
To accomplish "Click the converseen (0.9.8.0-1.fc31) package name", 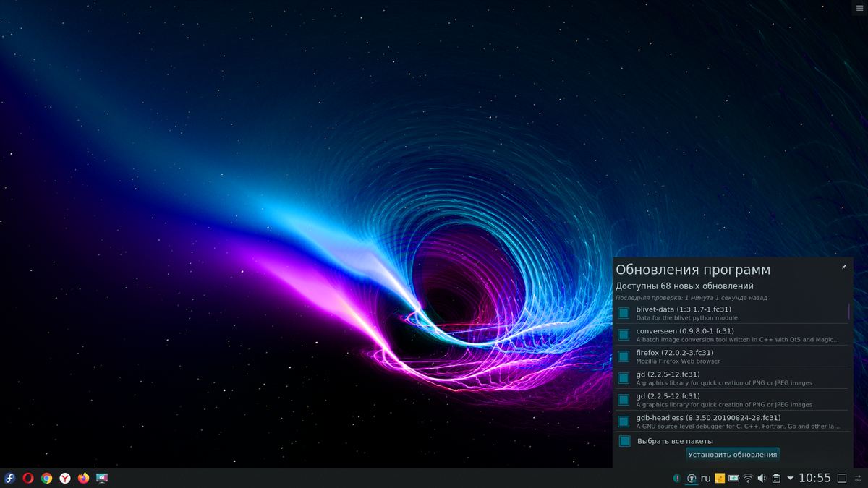I will tap(685, 331).
